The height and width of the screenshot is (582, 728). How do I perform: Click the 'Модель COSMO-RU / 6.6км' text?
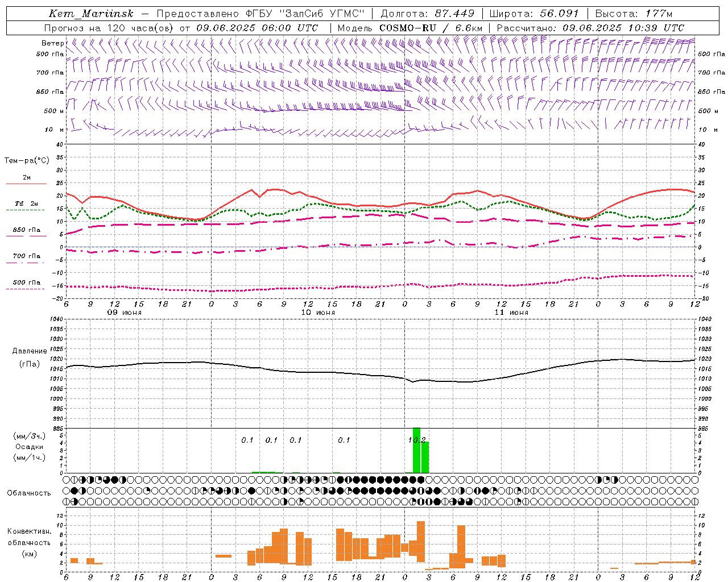[x=410, y=28]
